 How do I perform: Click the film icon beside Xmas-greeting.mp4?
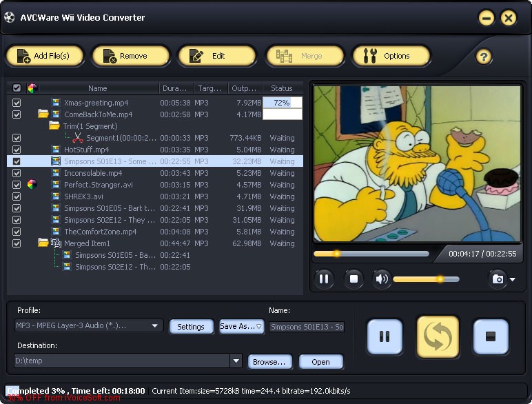pos(56,102)
